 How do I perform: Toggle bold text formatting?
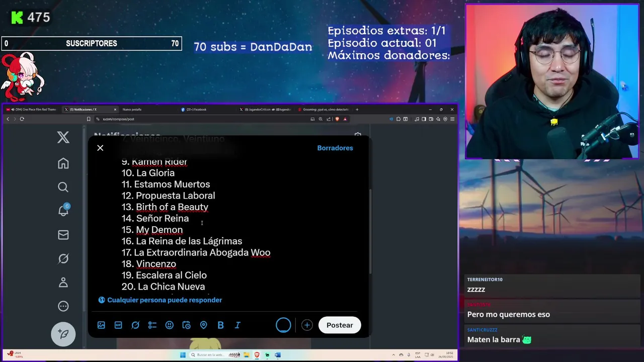220,325
